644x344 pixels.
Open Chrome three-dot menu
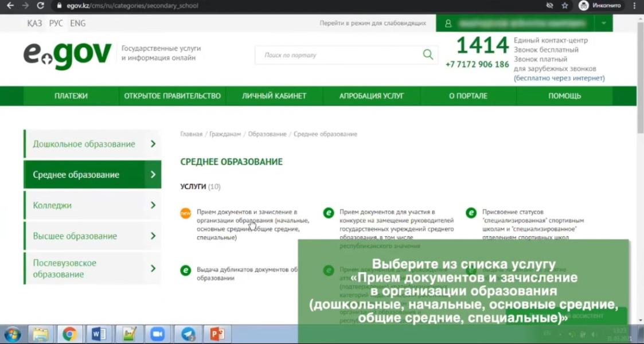[x=635, y=5]
